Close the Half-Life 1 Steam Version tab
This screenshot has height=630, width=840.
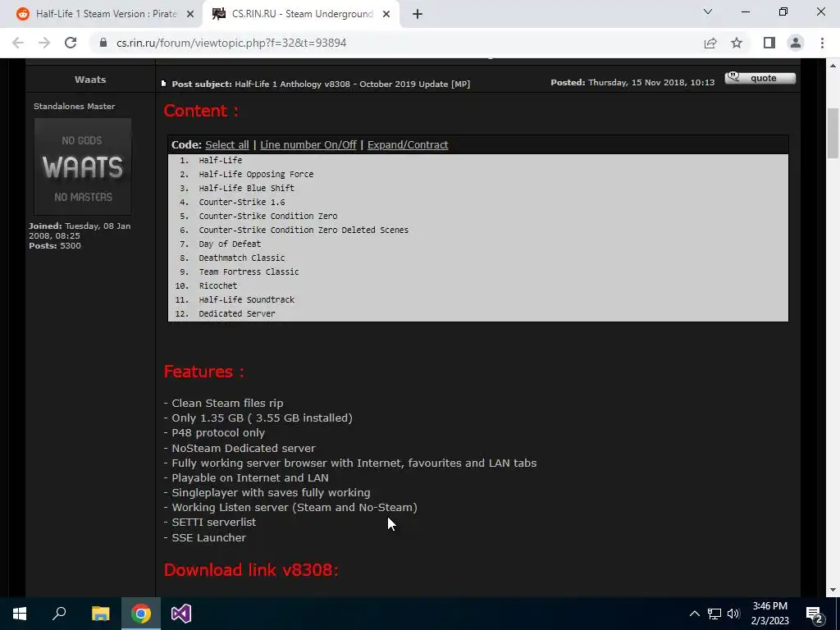(x=190, y=15)
